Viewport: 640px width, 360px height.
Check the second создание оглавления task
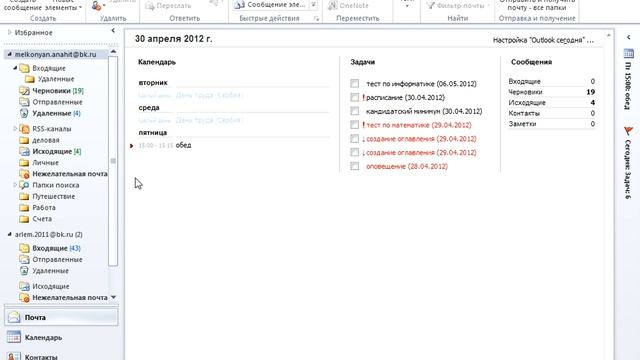355,152
